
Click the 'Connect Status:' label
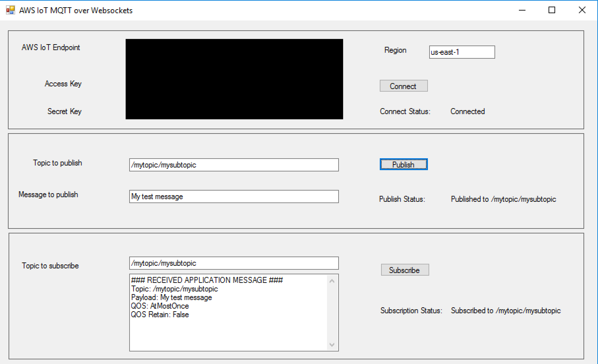pyautogui.click(x=405, y=111)
